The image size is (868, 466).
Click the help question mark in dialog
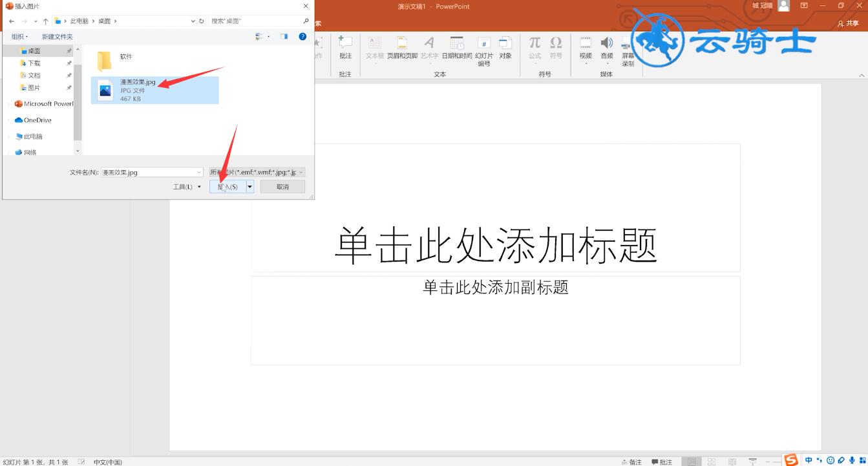302,37
